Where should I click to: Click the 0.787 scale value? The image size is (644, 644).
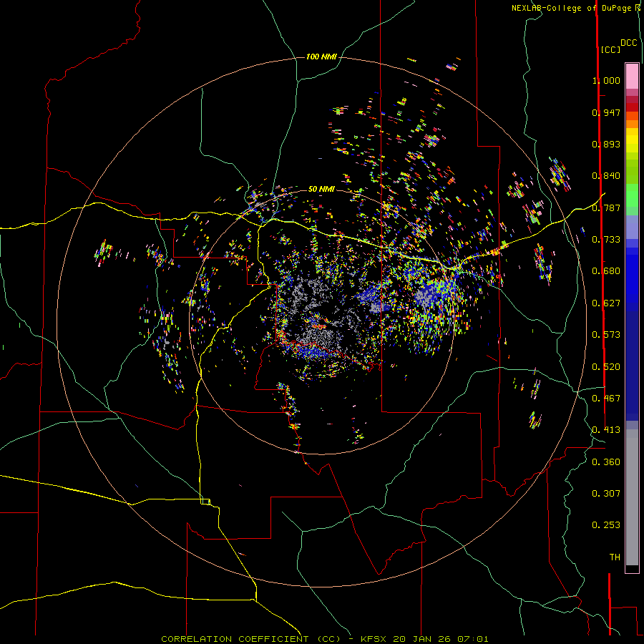[606, 208]
